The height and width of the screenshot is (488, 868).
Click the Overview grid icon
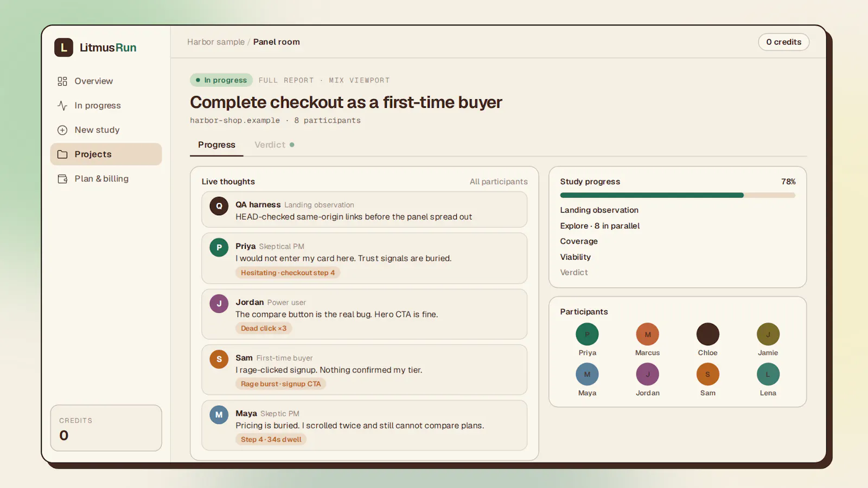(62, 81)
